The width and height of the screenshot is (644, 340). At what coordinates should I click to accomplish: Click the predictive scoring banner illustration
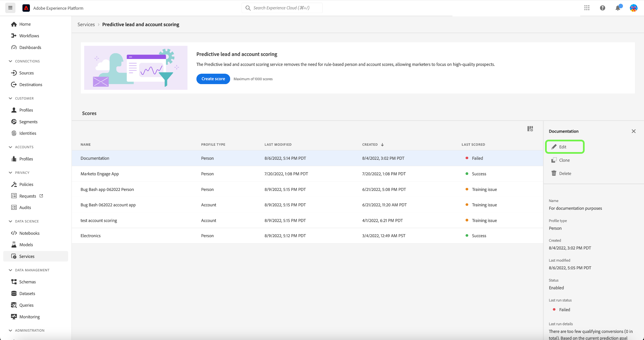click(x=136, y=68)
